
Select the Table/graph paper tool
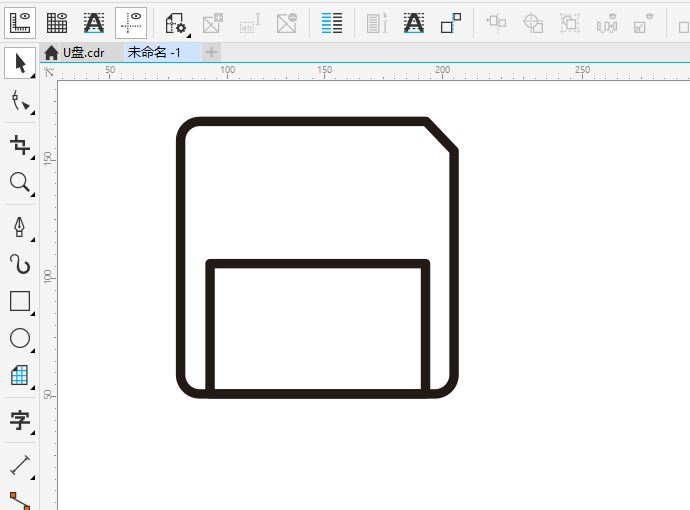pyautogui.click(x=19, y=375)
